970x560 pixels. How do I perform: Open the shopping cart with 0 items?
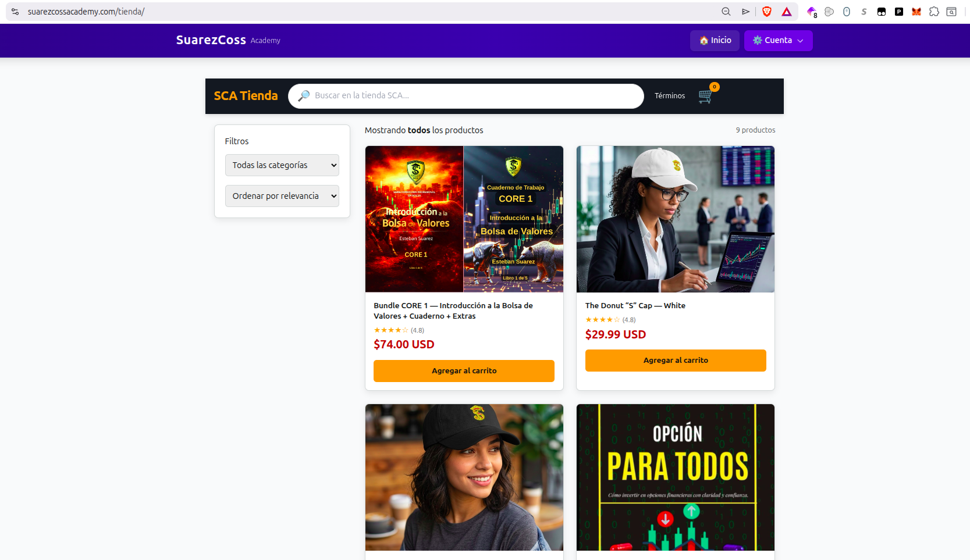coord(704,97)
